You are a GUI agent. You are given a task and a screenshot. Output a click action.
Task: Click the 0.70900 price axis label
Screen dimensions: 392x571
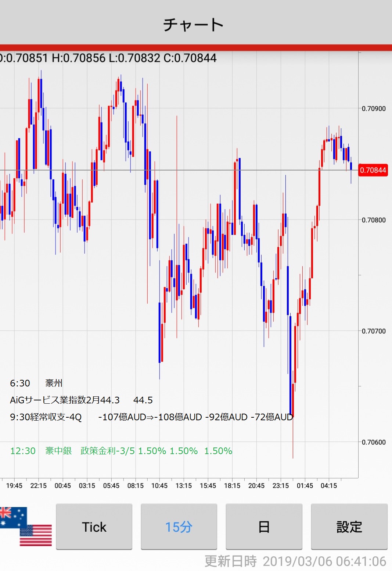(374, 109)
